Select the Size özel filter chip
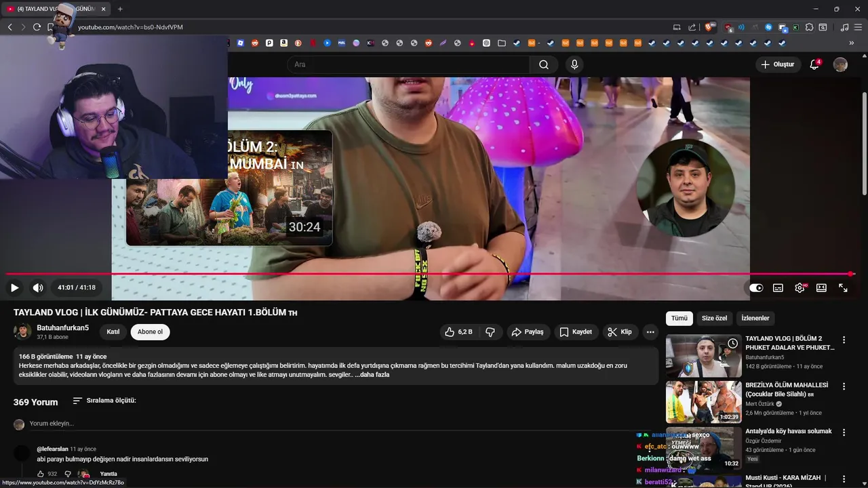The image size is (868, 488). click(714, 319)
